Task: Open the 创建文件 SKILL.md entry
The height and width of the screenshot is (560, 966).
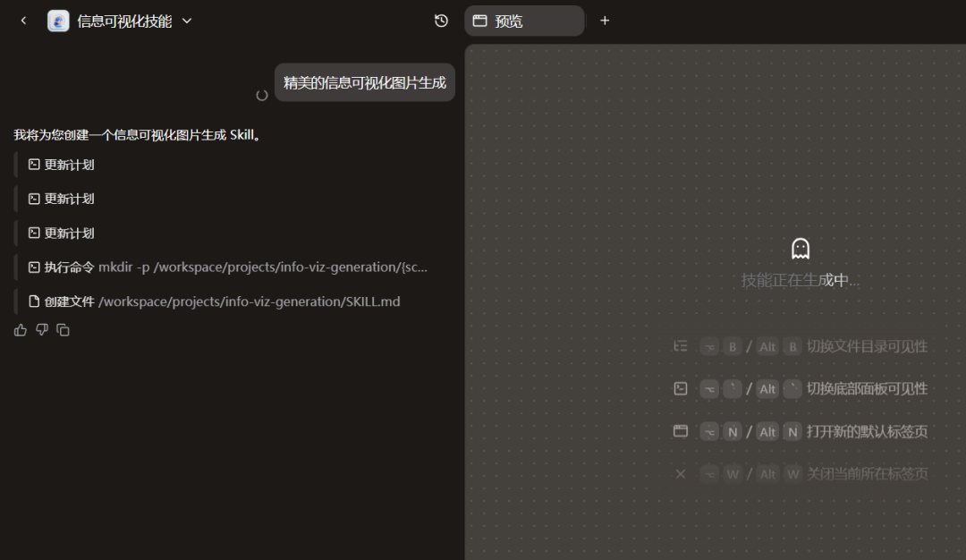Action: pos(215,301)
